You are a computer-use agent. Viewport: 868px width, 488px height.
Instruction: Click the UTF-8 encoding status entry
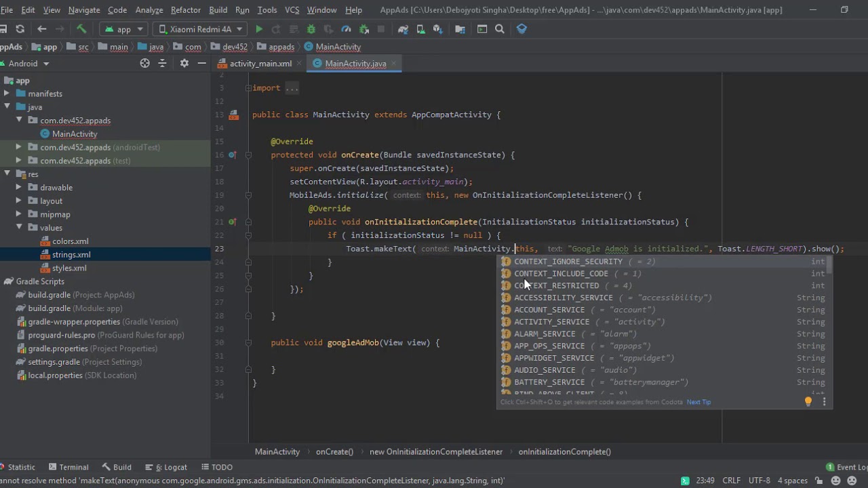pos(759,481)
